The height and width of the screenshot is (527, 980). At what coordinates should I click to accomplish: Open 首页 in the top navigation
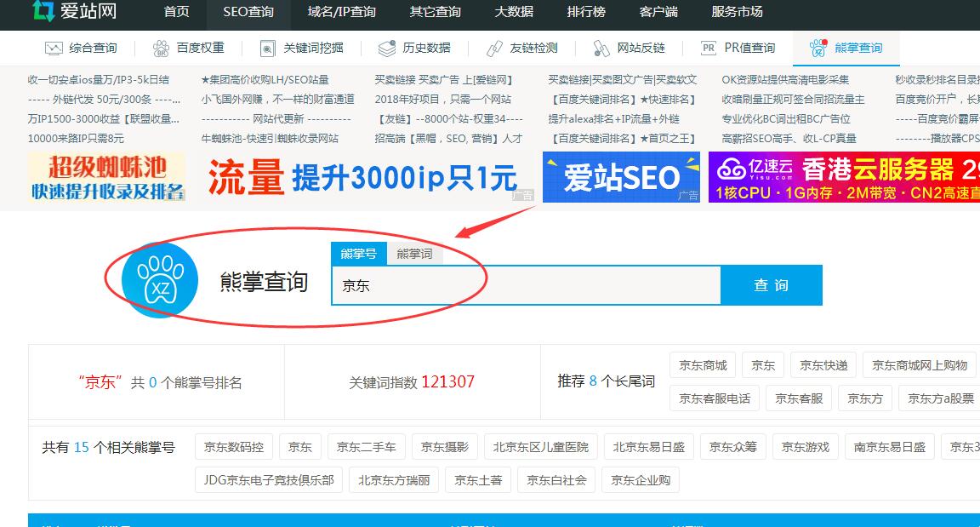coord(176,12)
